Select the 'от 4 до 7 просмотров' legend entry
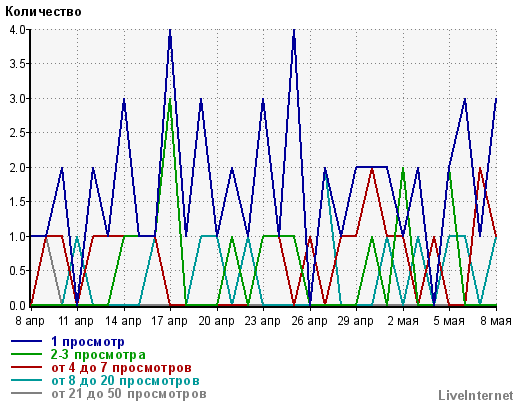The height and width of the screenshot is (405, 520). pos(121,368)
